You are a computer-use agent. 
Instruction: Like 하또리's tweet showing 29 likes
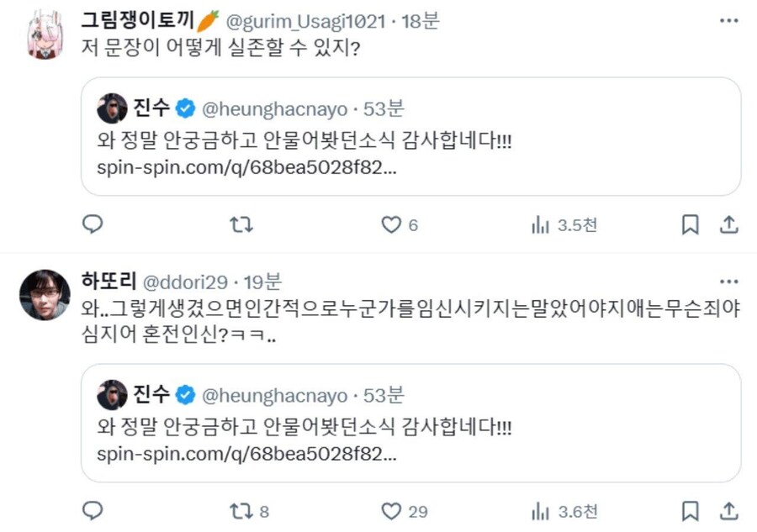(x=389, y=509)
